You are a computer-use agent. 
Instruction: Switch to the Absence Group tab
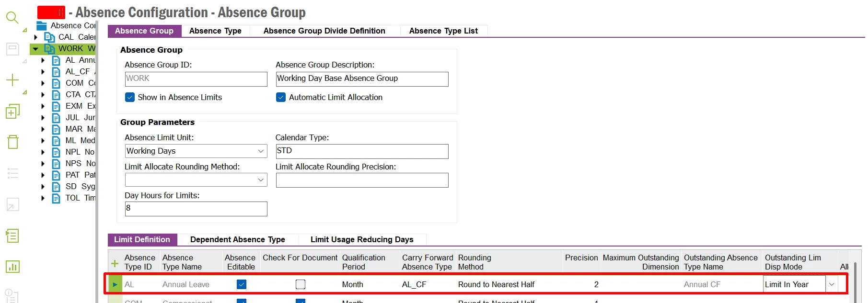[144, 31]
